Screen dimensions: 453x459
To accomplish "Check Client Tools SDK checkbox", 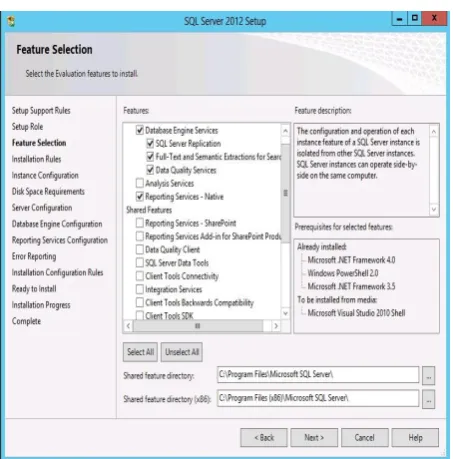I will coord(140,315).
